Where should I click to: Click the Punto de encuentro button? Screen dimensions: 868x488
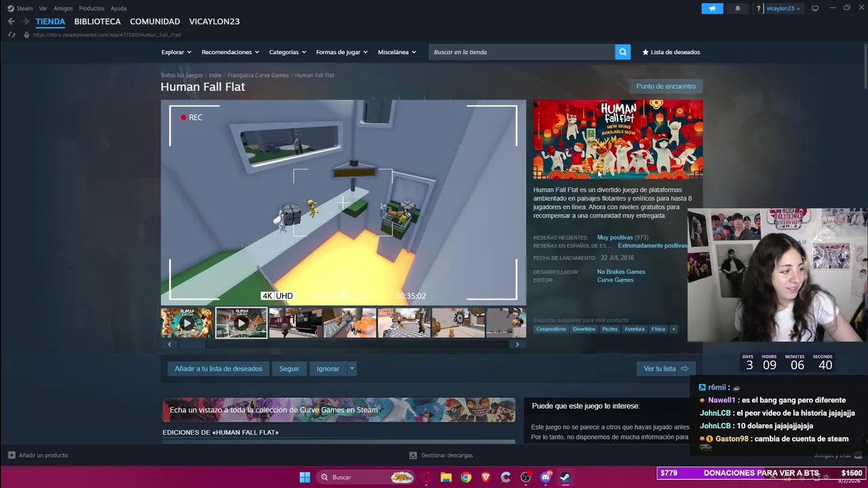(666, 86)
